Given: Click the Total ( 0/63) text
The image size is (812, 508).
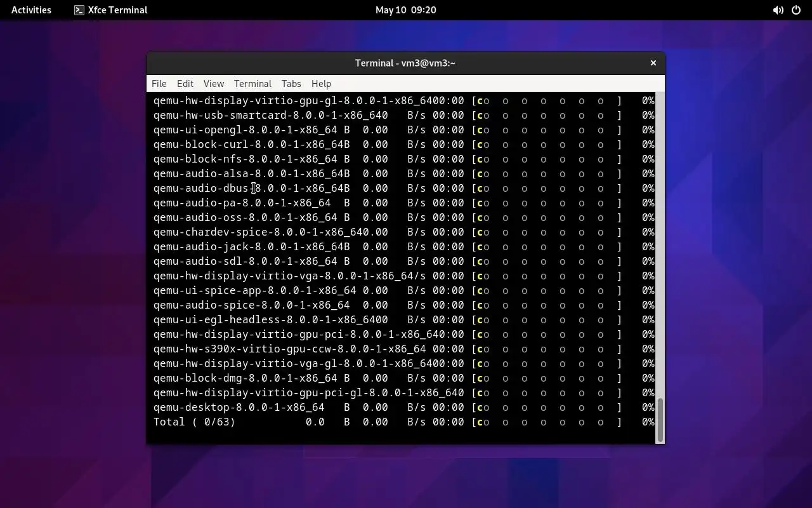Looking at the screenshot, I should tap(194, 422).
